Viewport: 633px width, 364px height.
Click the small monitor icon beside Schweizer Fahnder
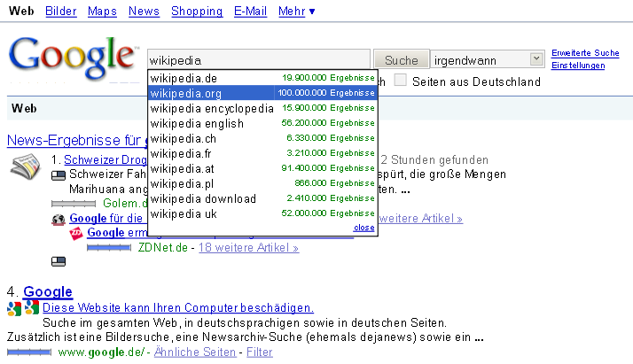click(59, 175)
